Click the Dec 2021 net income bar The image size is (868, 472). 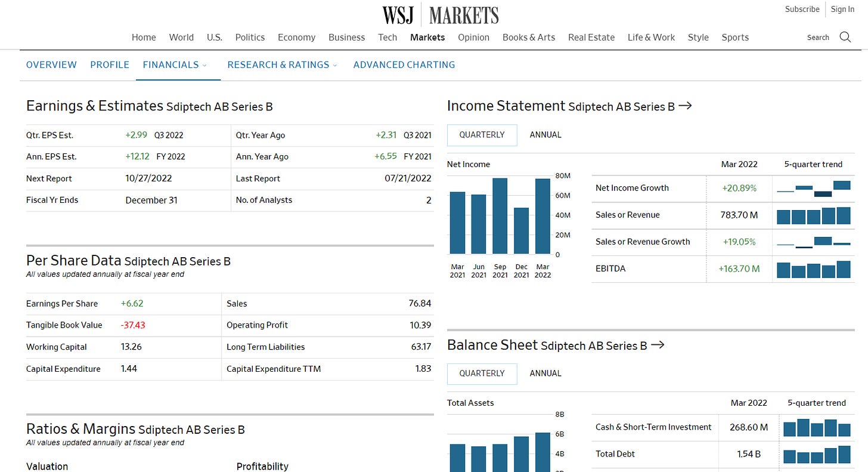click(521, 231)
